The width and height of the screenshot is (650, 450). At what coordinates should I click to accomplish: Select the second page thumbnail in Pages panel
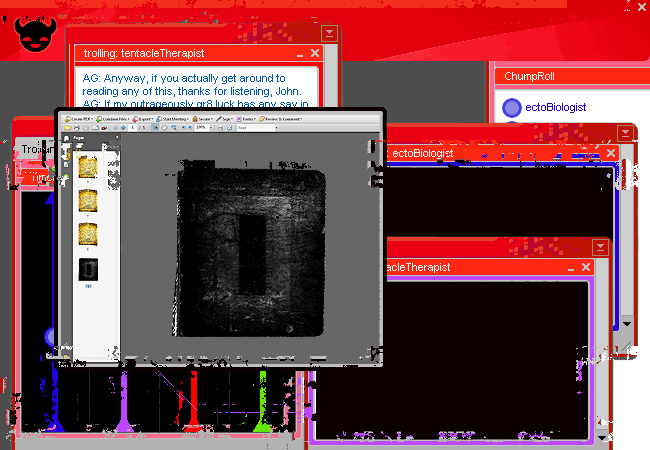click(88, 202)
